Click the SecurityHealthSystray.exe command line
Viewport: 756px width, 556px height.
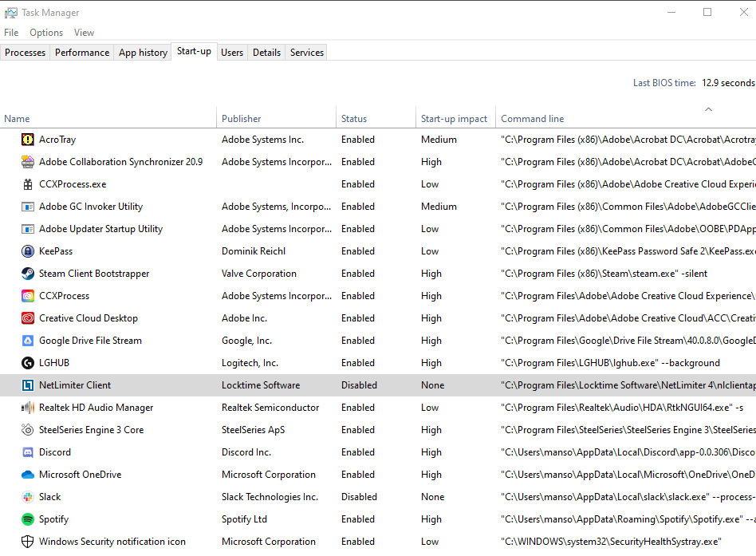611,542
